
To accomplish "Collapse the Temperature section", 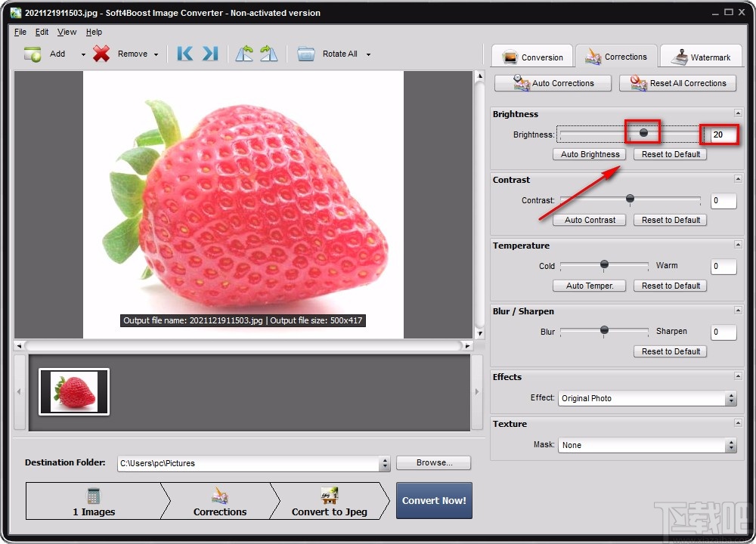I will (x=737, y=245).
